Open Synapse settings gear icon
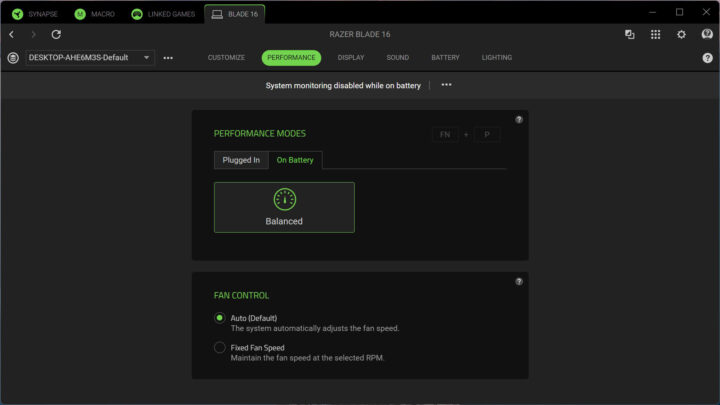720x405 pixels. [681, 34]
